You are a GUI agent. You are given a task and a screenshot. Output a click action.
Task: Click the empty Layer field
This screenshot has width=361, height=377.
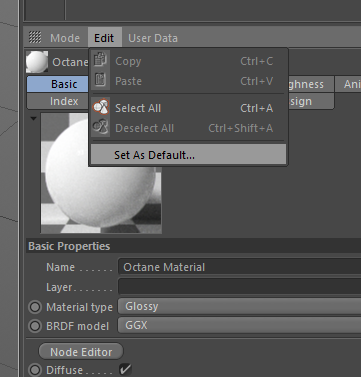[240, 286]
